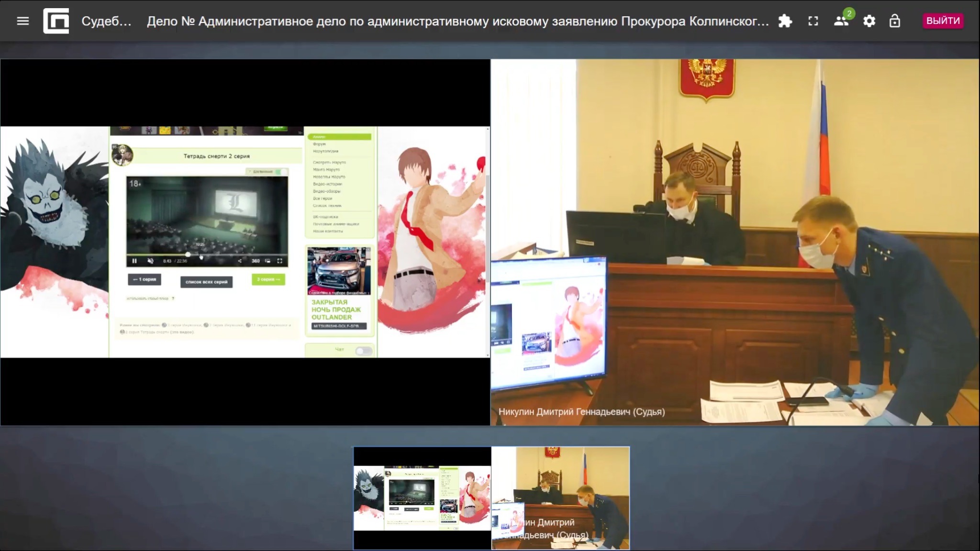Screen dimensions: 980x551
Task: Click the 'использовать старый плеер' link
Action: 147,298
